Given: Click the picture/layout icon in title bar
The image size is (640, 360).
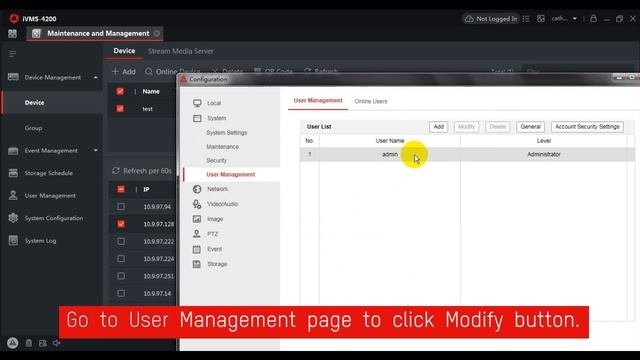Looking at the screenshot, I should [541, 19].
